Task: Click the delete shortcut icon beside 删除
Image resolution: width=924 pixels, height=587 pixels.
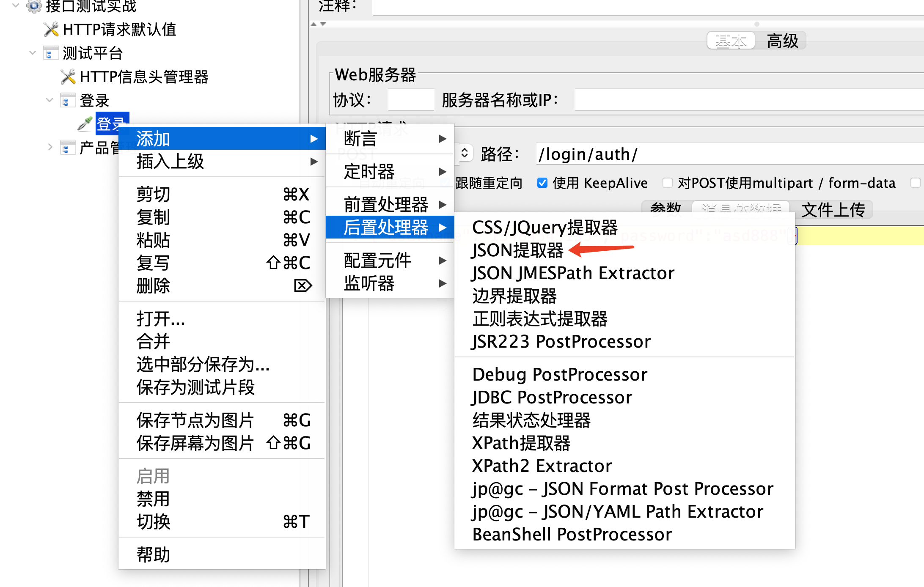Action: [302, 286]
